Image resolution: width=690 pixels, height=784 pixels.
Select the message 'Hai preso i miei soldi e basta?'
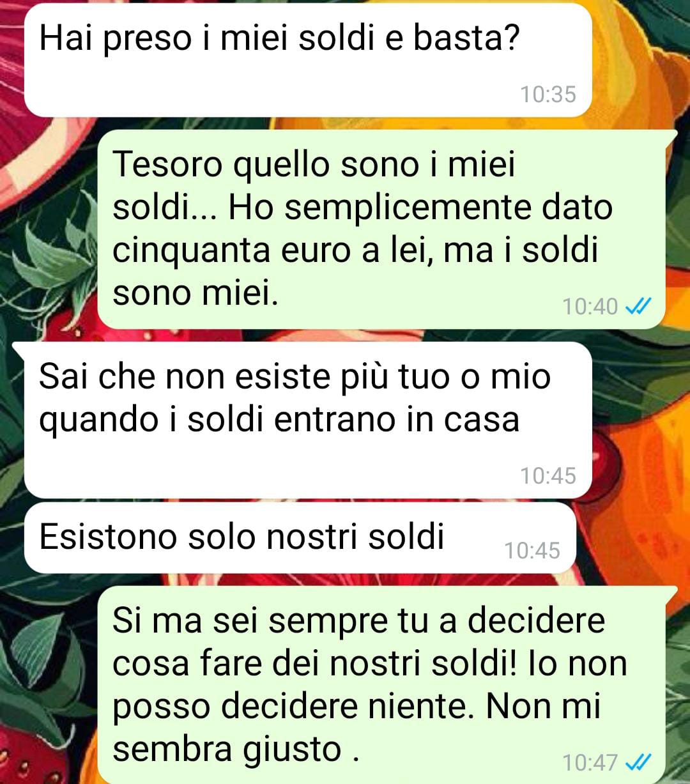click(307, 61)
